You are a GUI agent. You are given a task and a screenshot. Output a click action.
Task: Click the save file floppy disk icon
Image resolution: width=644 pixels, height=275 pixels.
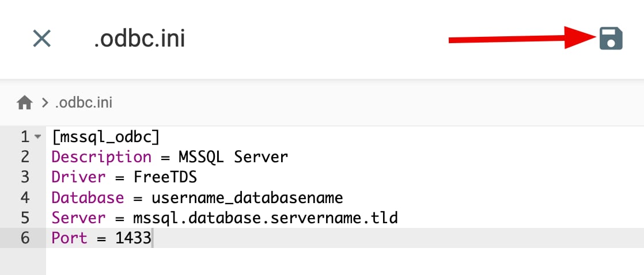coord(611,39)
